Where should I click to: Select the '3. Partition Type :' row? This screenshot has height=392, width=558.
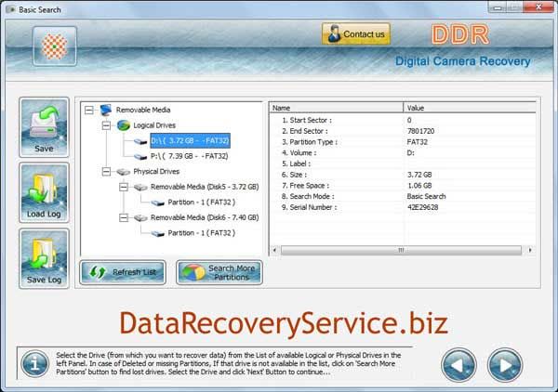[x=403, y=142]
